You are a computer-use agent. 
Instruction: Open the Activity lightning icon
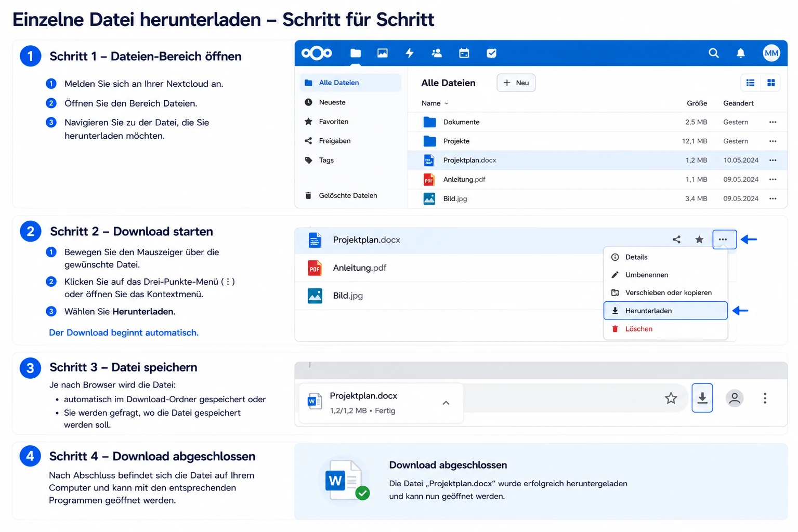(x=410, y=53)
